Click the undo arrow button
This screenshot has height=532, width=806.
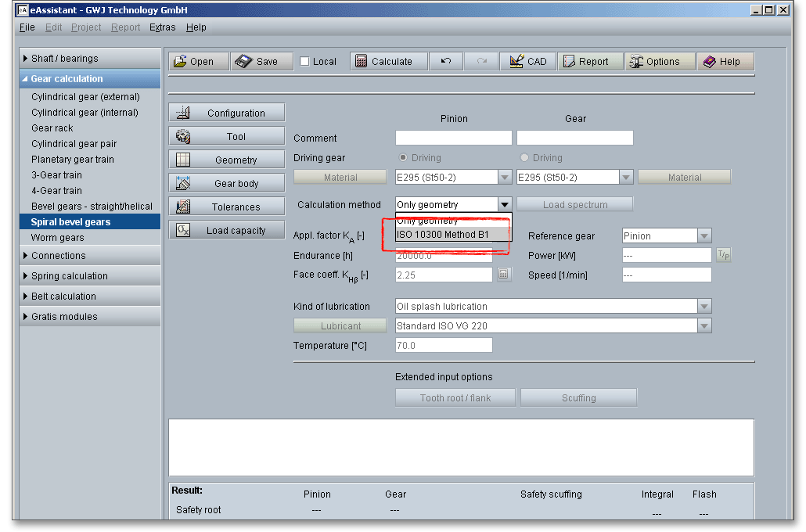[x=445, y=62]
